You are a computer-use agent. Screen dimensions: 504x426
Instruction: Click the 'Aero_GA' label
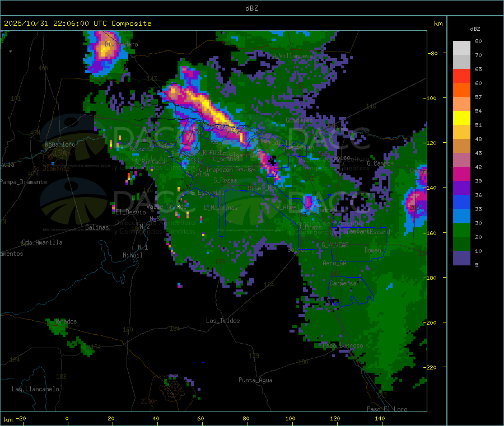[x=335, y=263]
